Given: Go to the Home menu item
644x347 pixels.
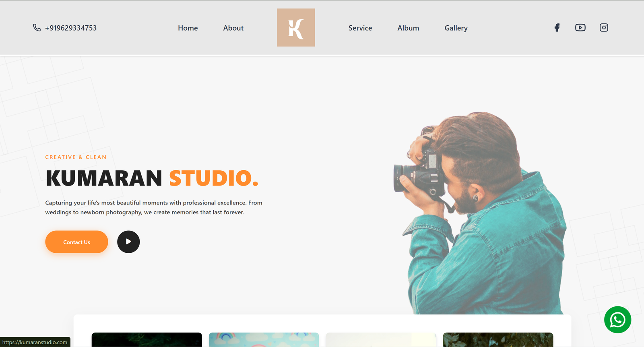Looking at the screenshot, I should click(x=188, y=28).
